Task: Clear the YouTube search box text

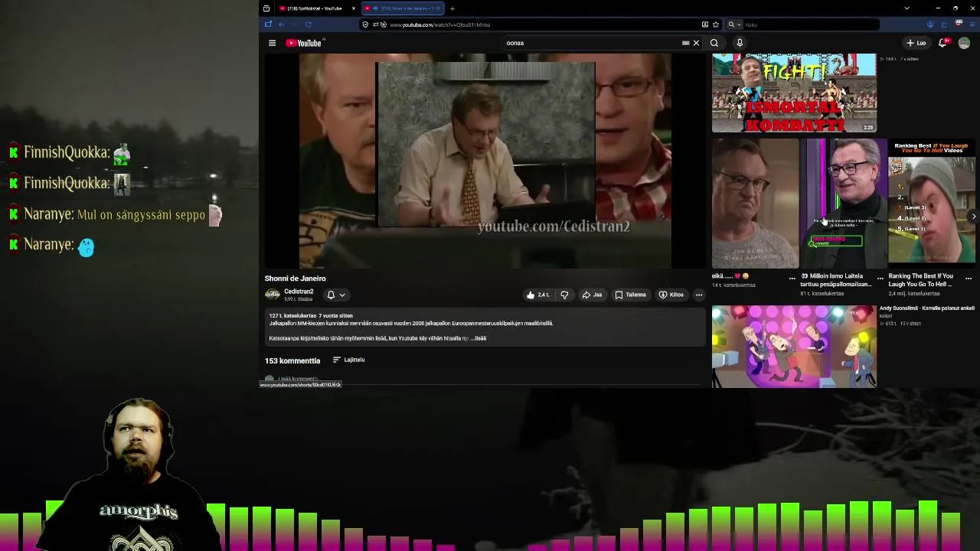Action: point(696,43)
